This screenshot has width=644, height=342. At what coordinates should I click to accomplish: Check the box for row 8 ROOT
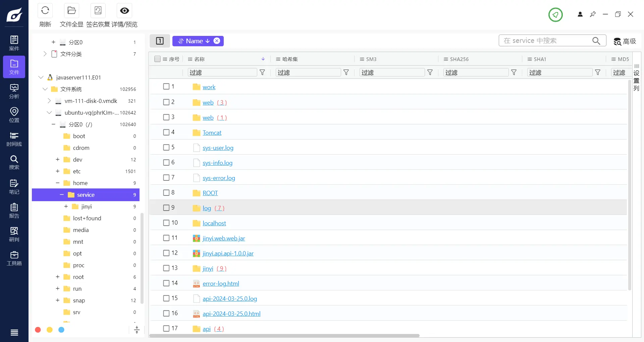coord(166,192)
